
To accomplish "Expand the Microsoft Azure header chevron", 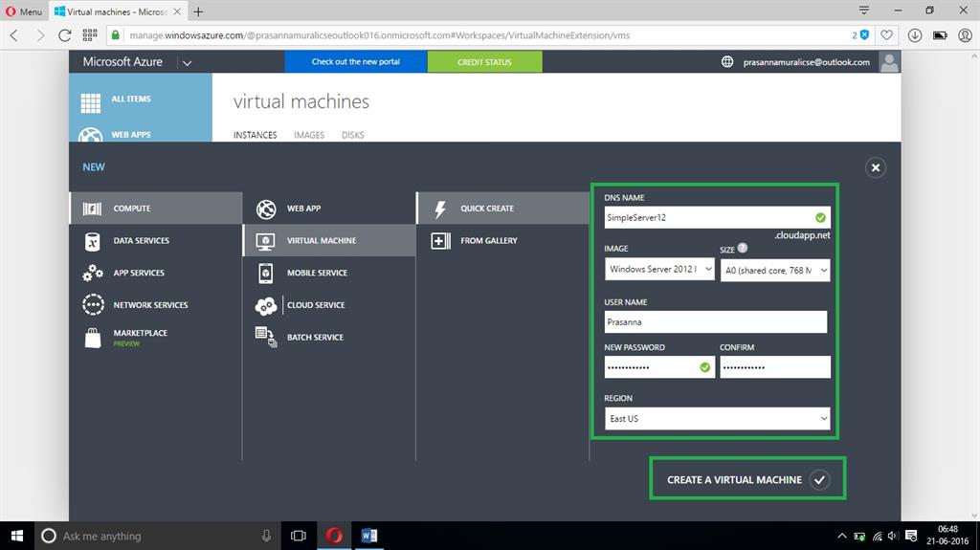I will click(x=187, y=62).
